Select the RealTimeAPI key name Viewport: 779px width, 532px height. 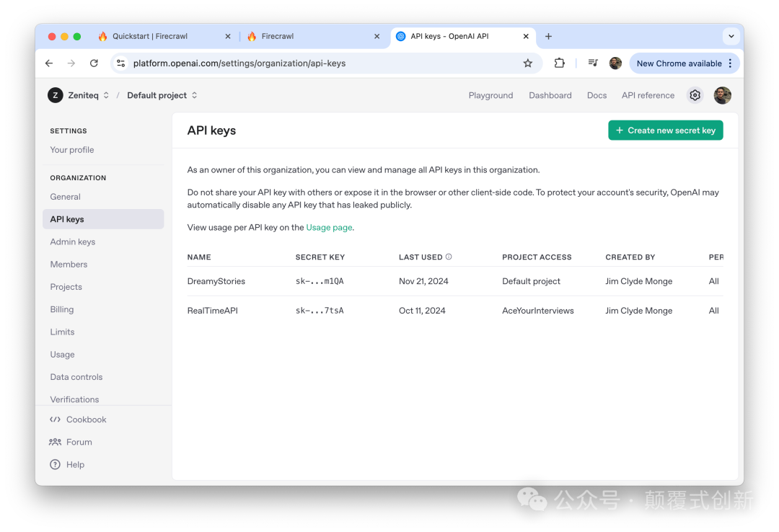coord(213,311)
